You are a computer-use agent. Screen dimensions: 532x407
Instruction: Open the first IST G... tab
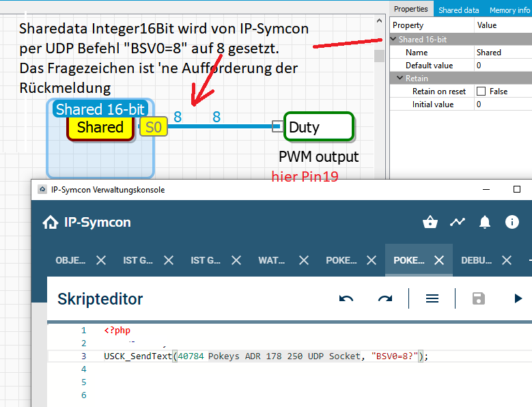click(x=138, y=260)
